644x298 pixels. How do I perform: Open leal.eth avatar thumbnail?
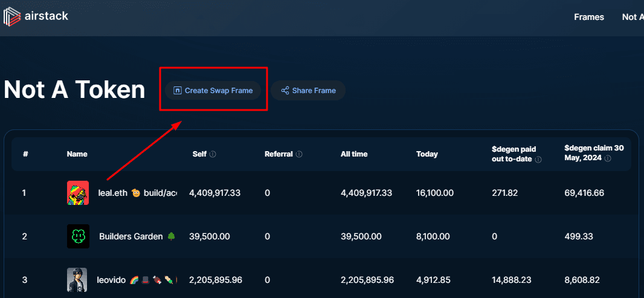click(x=78, y=193)
